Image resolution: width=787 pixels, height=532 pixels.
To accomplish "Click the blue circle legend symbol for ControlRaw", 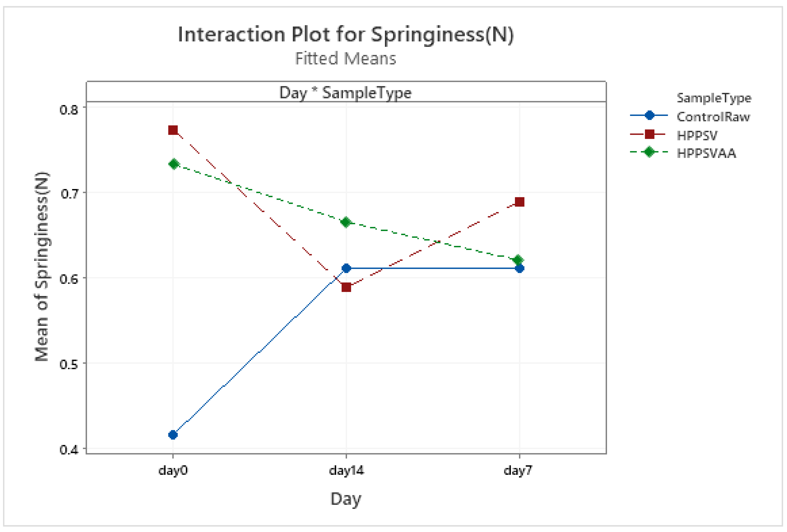I will 649,115.
